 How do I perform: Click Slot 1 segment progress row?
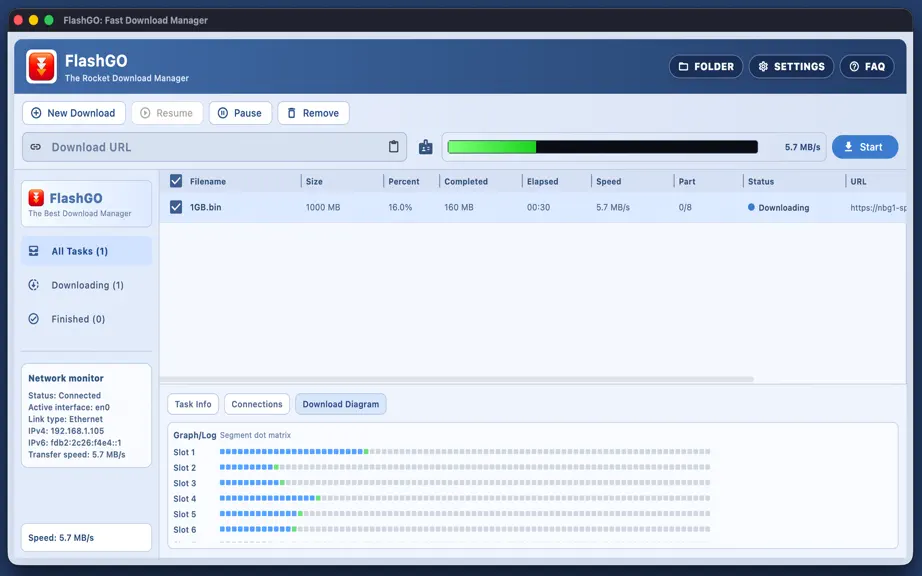465,452
